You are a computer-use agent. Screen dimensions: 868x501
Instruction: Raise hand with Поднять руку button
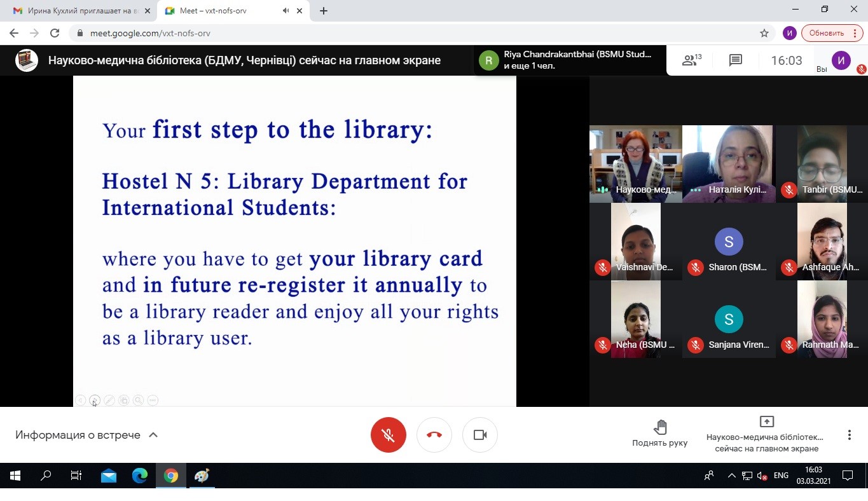click(x=659, y=434)
